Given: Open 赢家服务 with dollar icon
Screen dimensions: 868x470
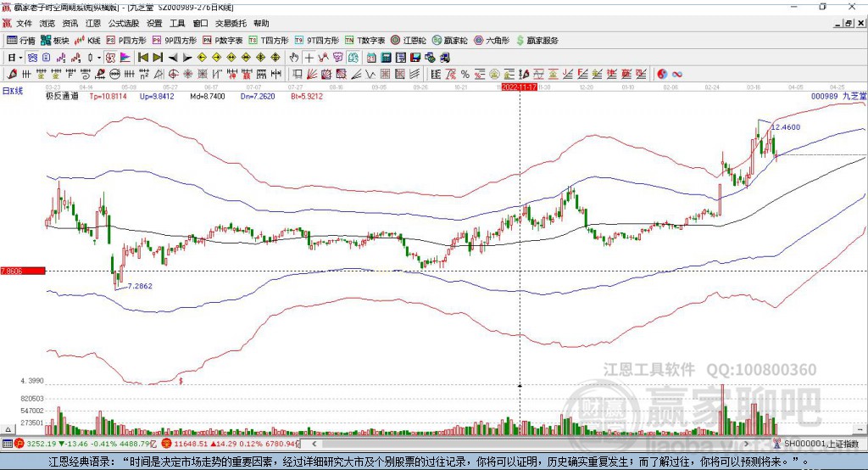Looking at the screenshot, I should 537,41.
